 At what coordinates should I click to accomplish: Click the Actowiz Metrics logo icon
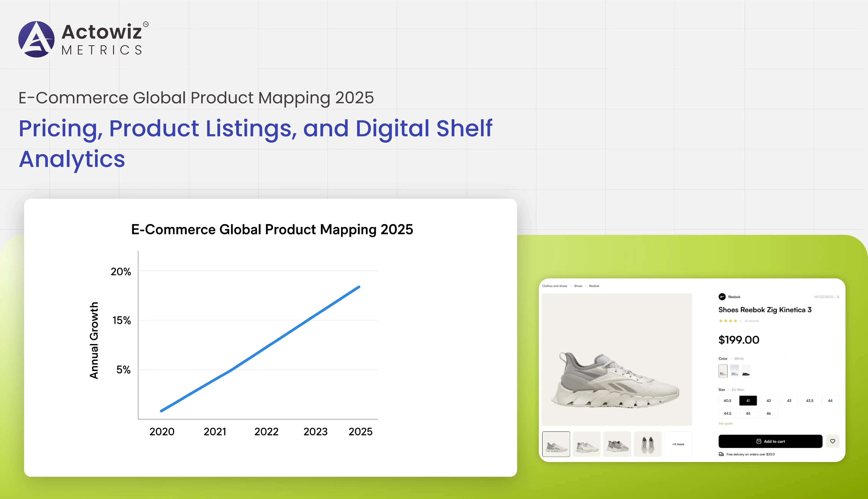36,39
